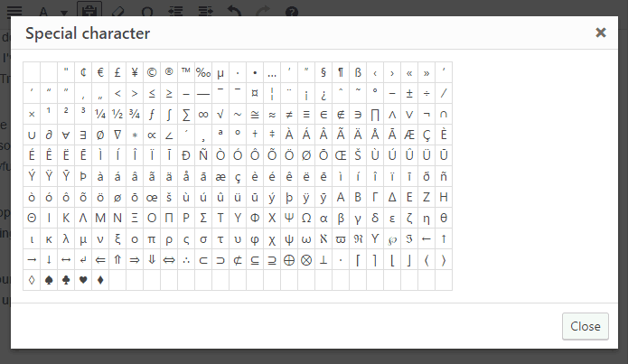Insert the plus-minus ± sign
The width and height of the screenshot is (628, 364).
tap(409, 93)
